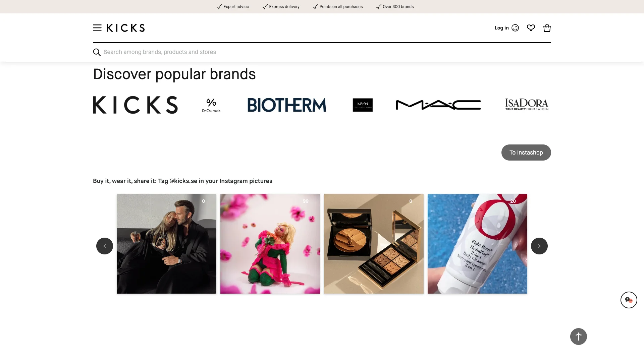The width and height of the screenshot is (644, 362).
Task: Open the wishlist heart icon
Action: click(x=531, y=28)
